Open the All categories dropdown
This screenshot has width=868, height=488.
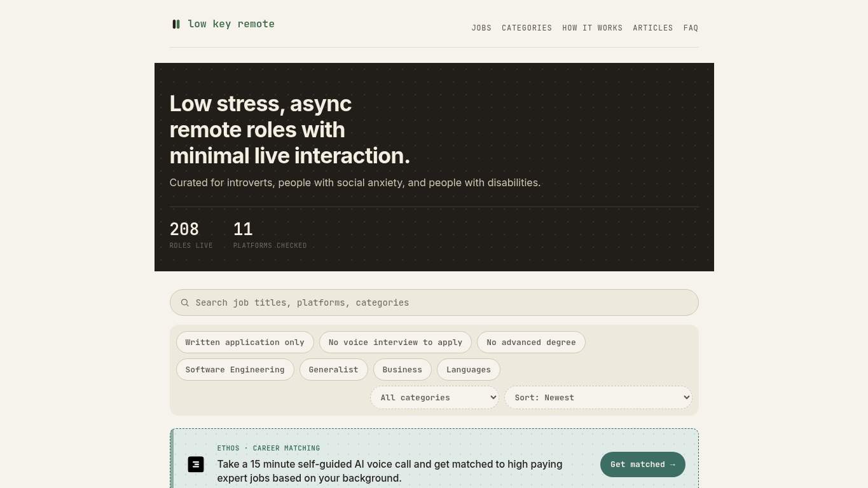click(x=435, y=398)
